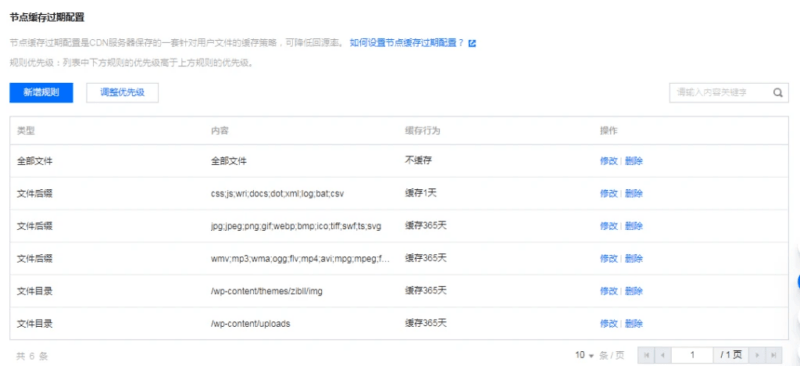Select the 操作 column header
The image size is (800, 366).
609,131
